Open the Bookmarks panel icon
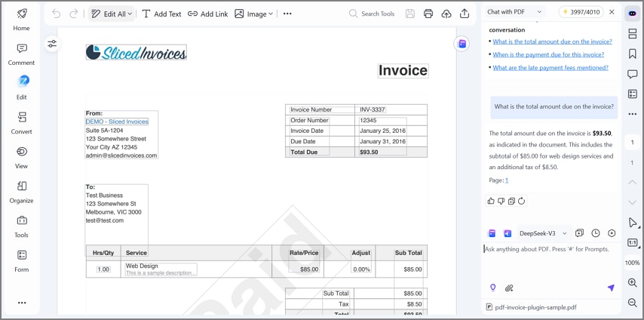This screenshot has height=320, width=644. click(632, 54)
